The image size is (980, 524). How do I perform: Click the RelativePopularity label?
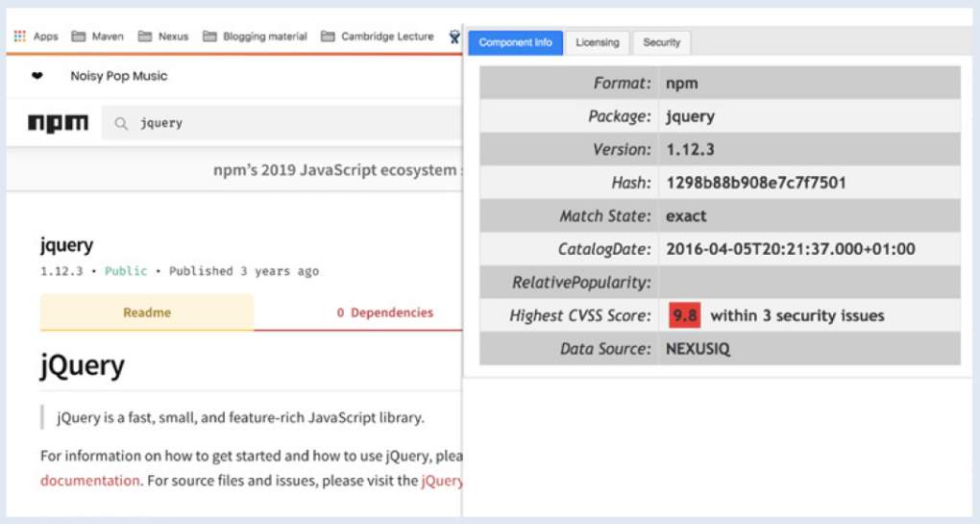581,283
